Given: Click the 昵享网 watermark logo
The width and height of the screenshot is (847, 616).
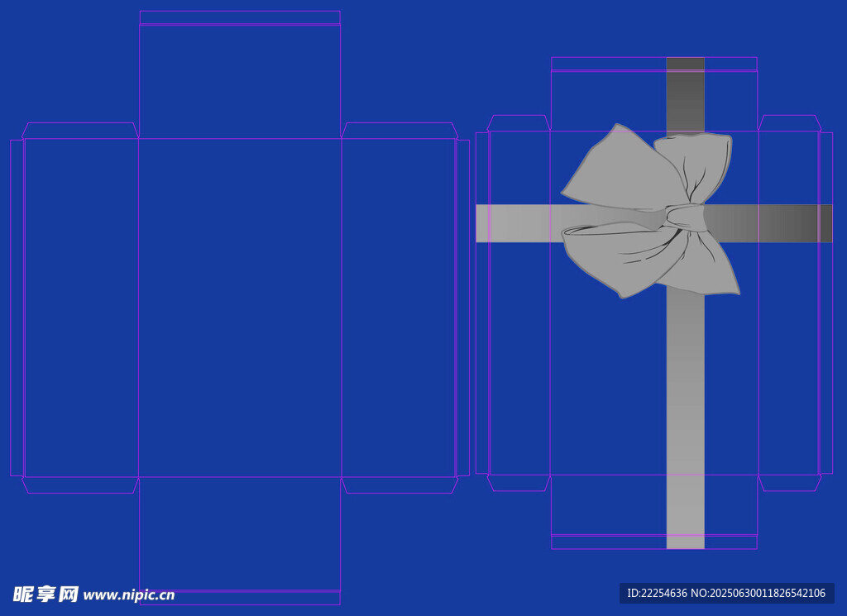Looking at the screenshot, I should [x=45, y=594].
